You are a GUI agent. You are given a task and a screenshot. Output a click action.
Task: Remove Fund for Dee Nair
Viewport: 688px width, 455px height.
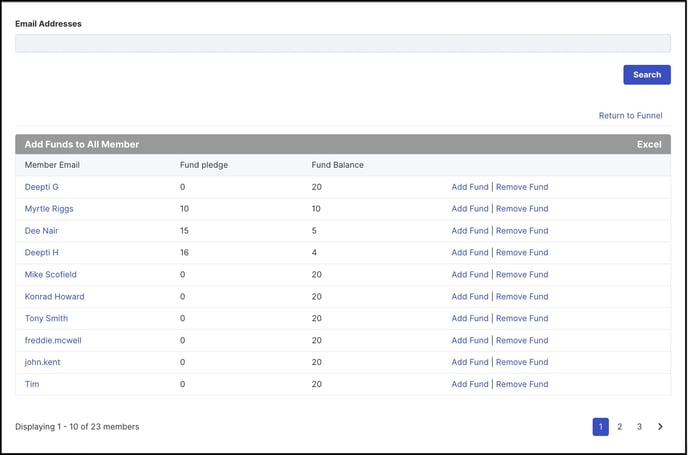pos(522,231)
